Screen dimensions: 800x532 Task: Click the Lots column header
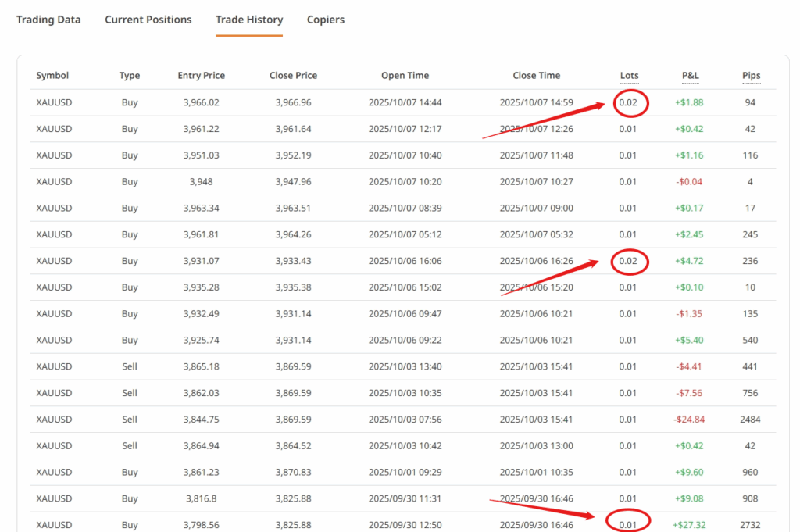(629, 76)
